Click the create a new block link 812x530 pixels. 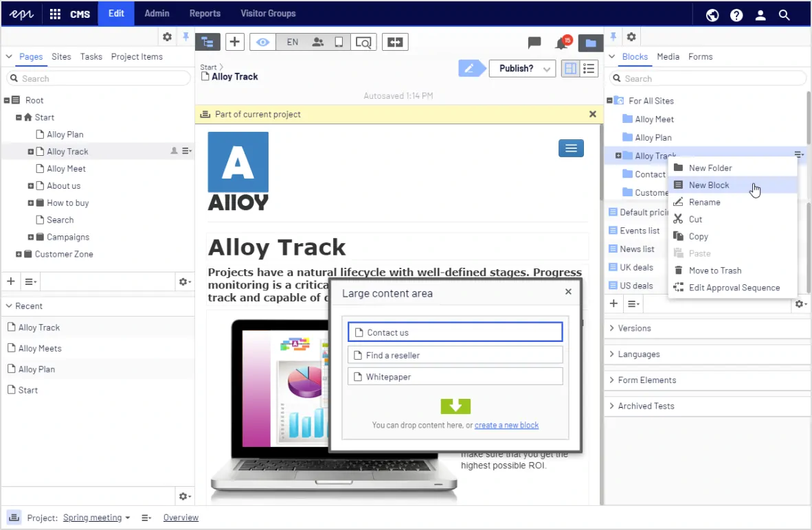[x=506, y=425]
